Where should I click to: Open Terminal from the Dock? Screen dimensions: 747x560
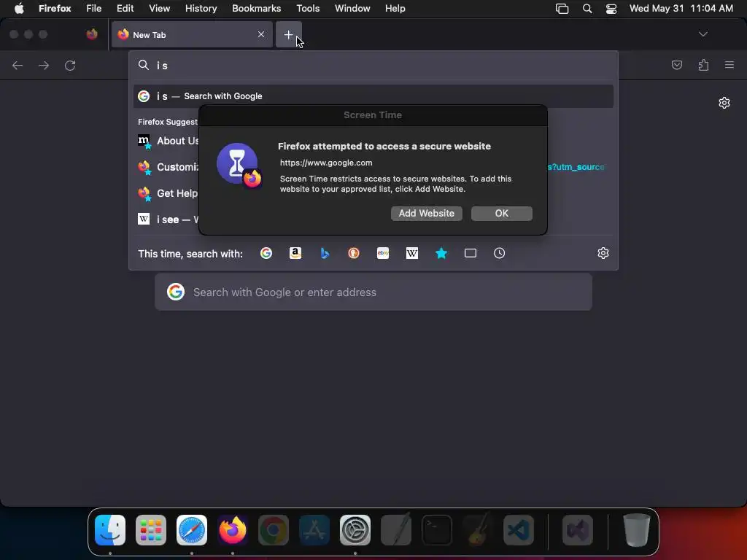coord(437,530)
